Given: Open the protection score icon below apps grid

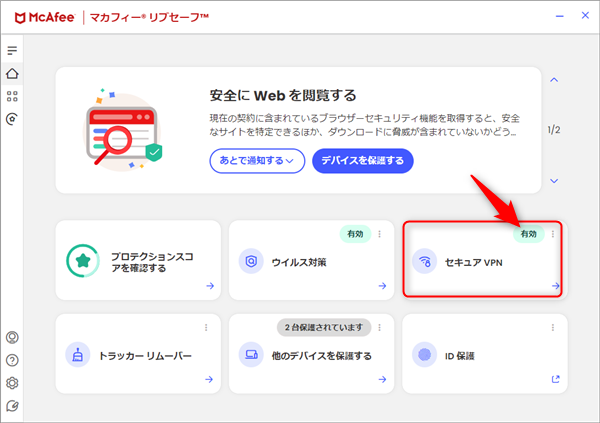Looking at the screenshot, I should click(12, 119).
